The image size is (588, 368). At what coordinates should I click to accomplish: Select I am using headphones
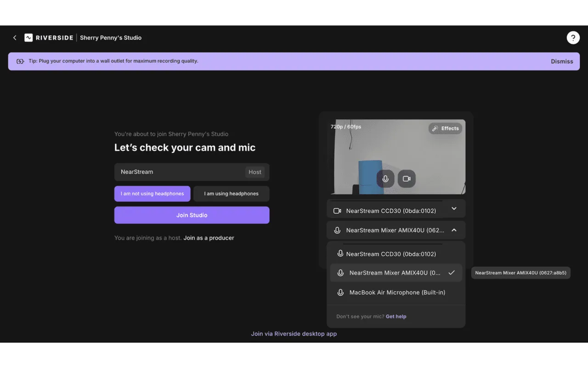(232, 194)
